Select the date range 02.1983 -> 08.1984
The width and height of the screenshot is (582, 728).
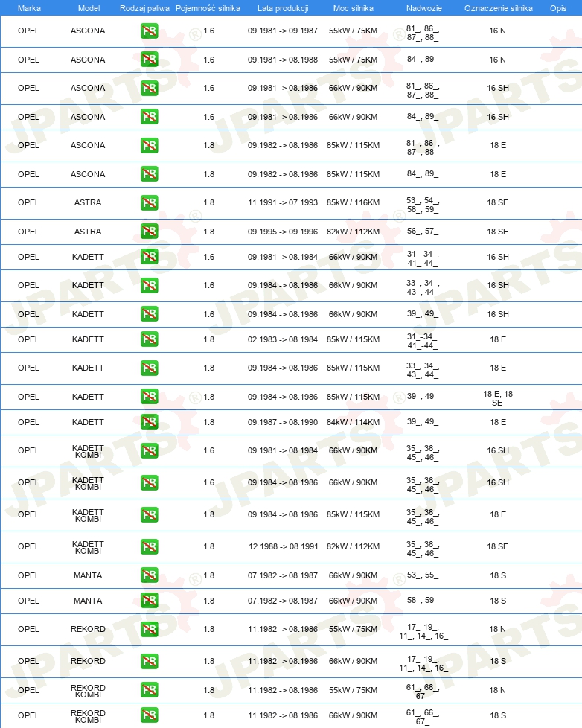[x=283, y=340]
